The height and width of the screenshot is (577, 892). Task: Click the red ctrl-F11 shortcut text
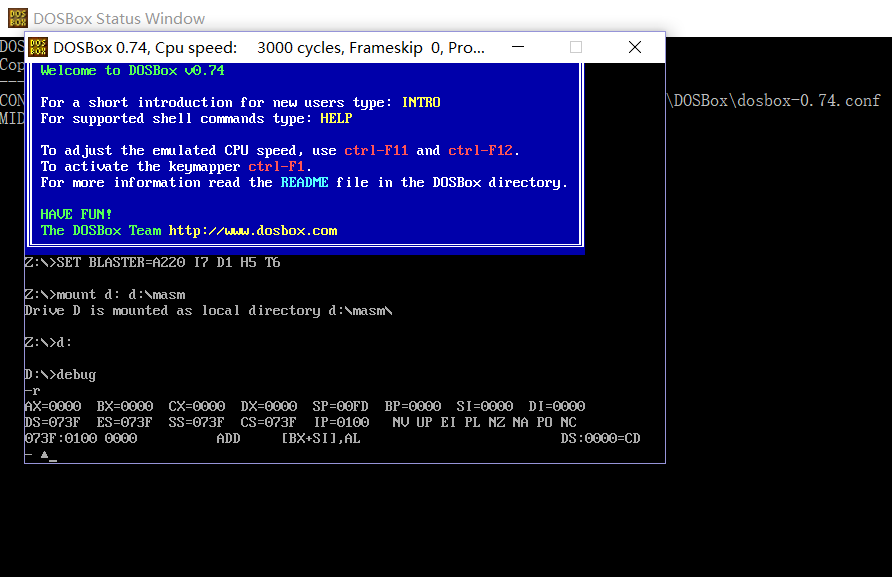[x=376, y=150]
